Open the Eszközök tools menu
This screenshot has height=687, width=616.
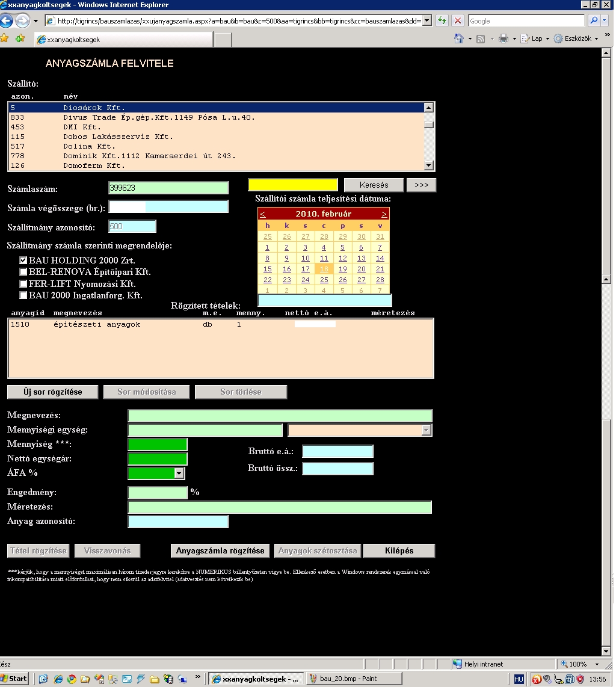pyautogui.click(x=576, y=39)
